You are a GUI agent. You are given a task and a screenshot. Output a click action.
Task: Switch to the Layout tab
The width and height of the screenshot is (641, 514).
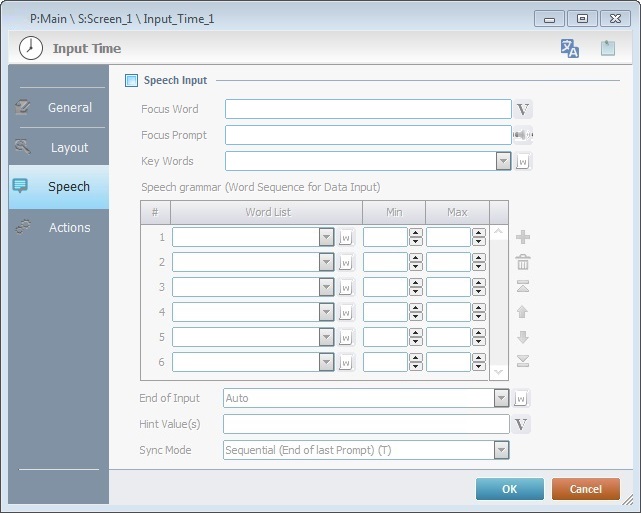coord(59,147)
